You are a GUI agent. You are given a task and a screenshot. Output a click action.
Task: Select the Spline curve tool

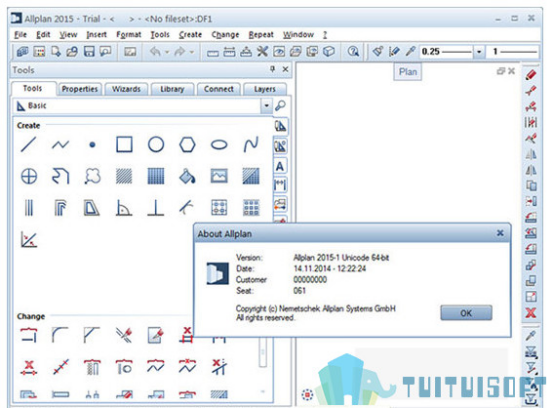[251, 144]
